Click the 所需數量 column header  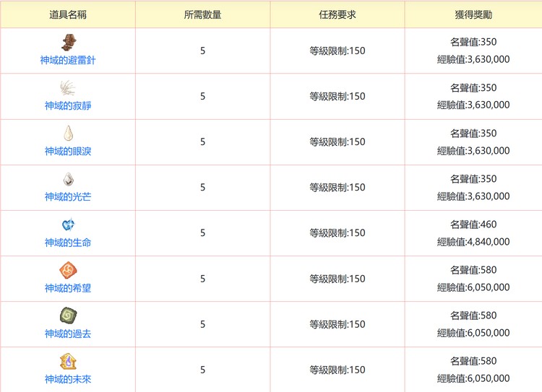tap(202, 14)
